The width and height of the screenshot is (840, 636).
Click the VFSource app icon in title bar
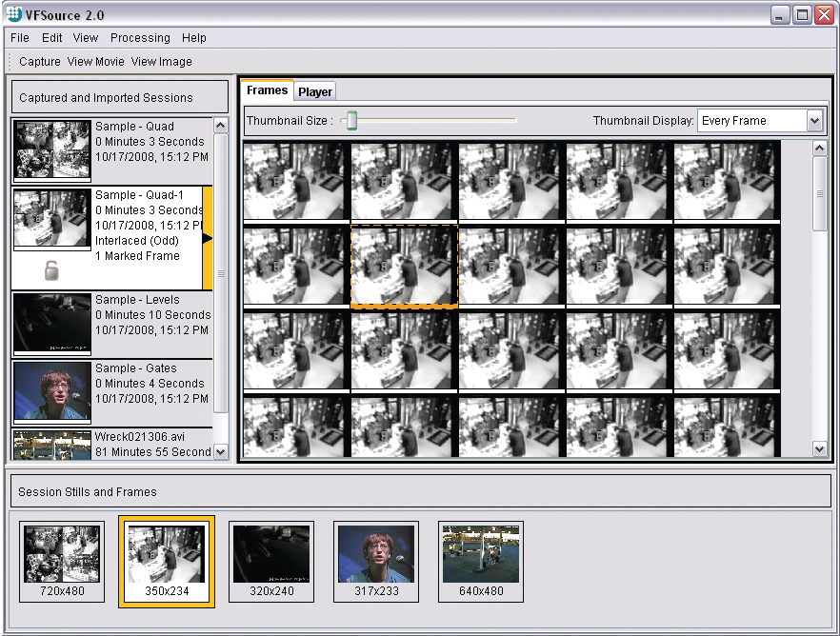click(x=14, y=14)
